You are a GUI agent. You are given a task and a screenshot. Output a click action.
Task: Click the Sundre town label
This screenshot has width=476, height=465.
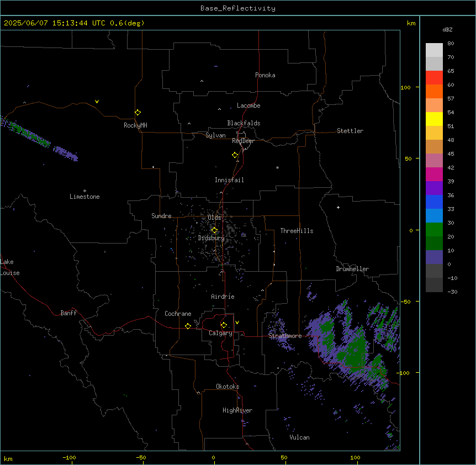tap(161, 216)
